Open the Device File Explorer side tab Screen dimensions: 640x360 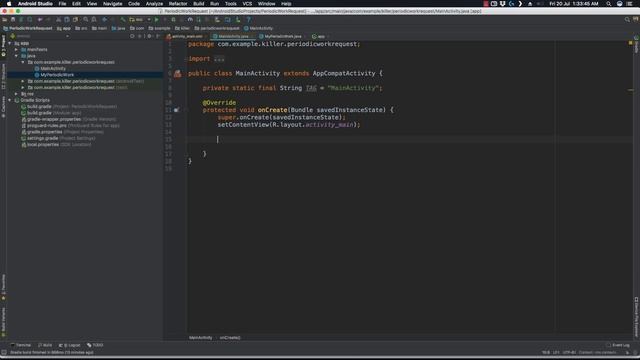pos(636,317)
